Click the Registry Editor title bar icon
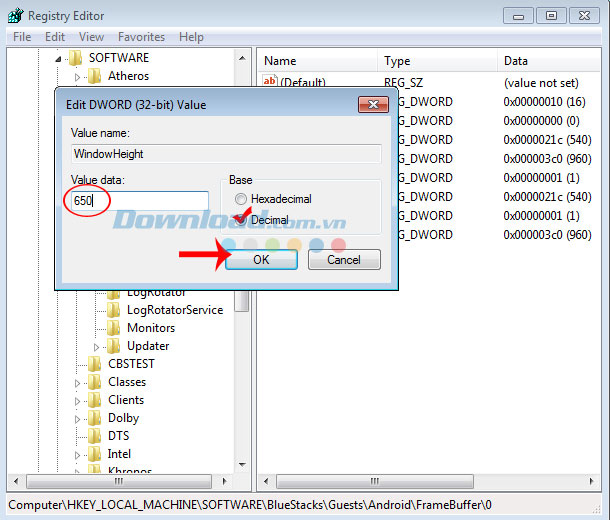This screenshot has width=610, height=520. pyautogui.click(x=16, y=16)
